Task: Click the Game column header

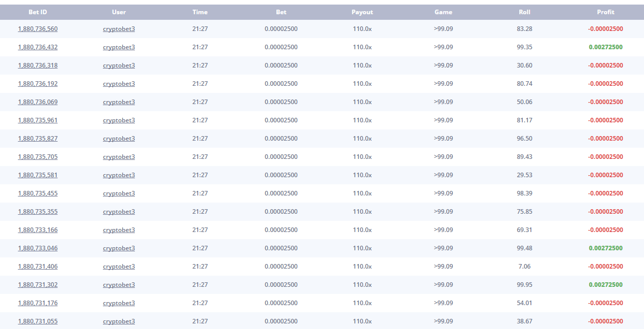Action: click(443, 12)
